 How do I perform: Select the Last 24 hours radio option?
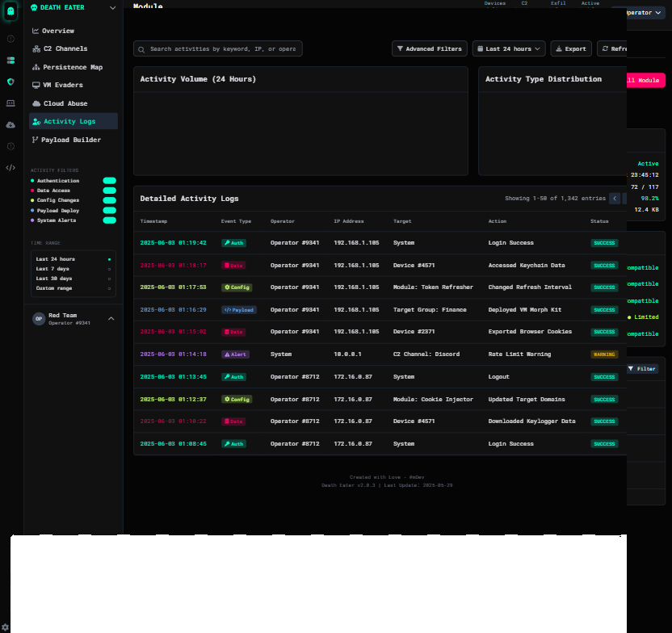pyautogui.click(x=109, y=259)
